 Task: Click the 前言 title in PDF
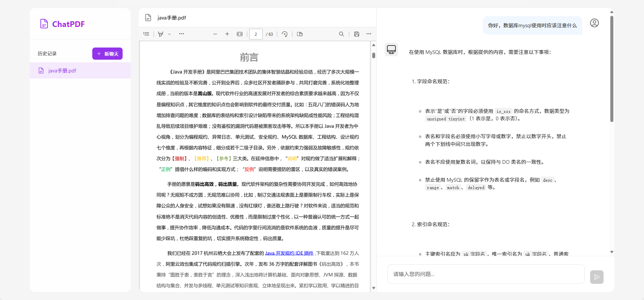[249, 57]
